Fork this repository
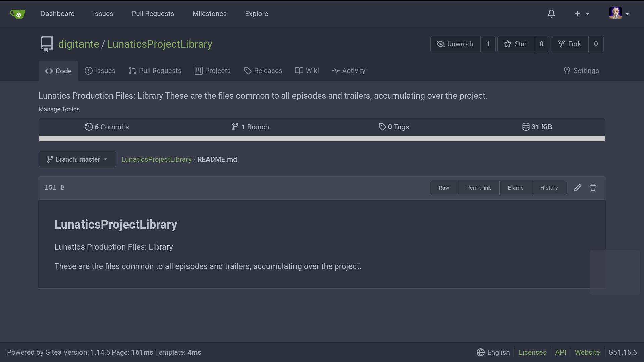Image resolution: width=644 pixels, height=362 pixels. (570, 44)
